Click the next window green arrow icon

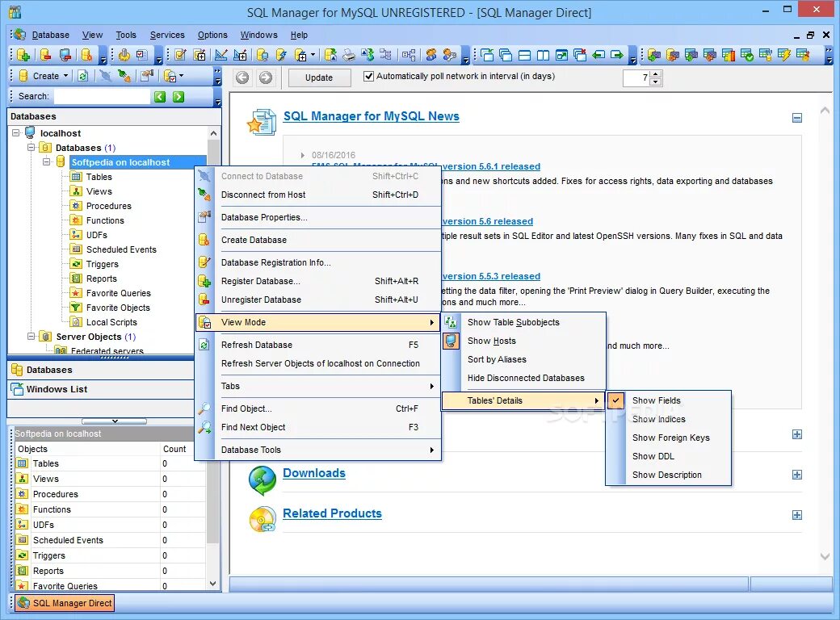pyautogui.click(x=617, y=55)
